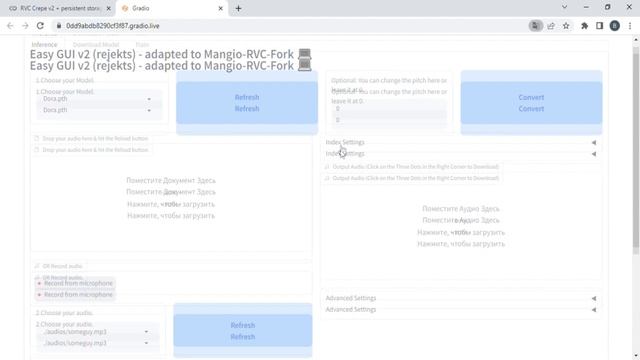Open the browser extensions puzzle icon
Image resolution: width=640 pixels, height=360 pixels.
[x=584, y=26]
